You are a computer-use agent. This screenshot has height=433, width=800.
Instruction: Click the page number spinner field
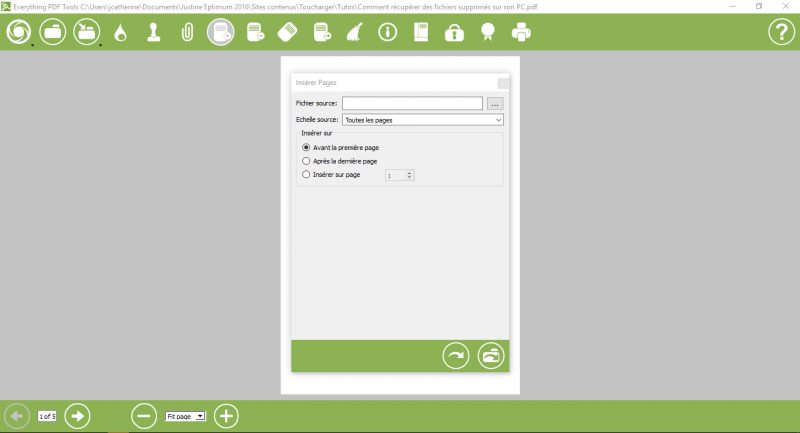399,175
